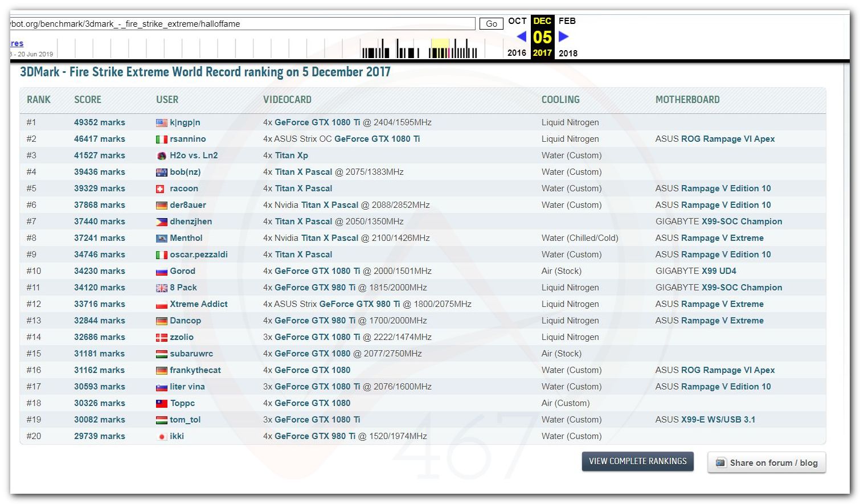This screenshot has height=504, width=860.
Task: Click the Fire Strike Extreme World Record heading
Action: [205, 72]
